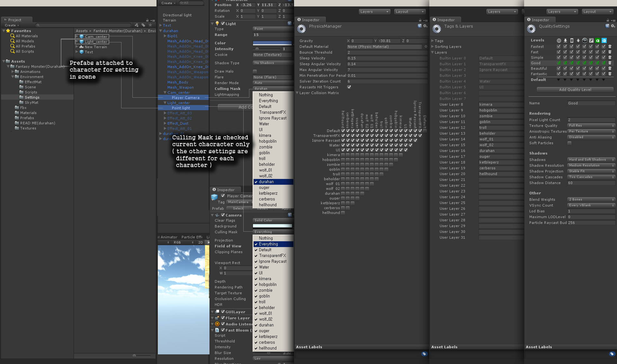Click the Audio Listener component icon

click(217, 324)
